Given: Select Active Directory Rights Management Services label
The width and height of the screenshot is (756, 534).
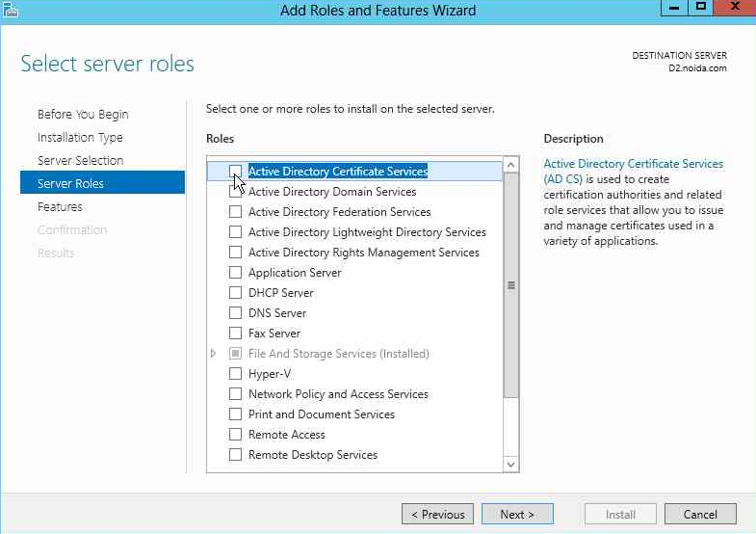Looking at the screenshot, I should tap(363, 253).
